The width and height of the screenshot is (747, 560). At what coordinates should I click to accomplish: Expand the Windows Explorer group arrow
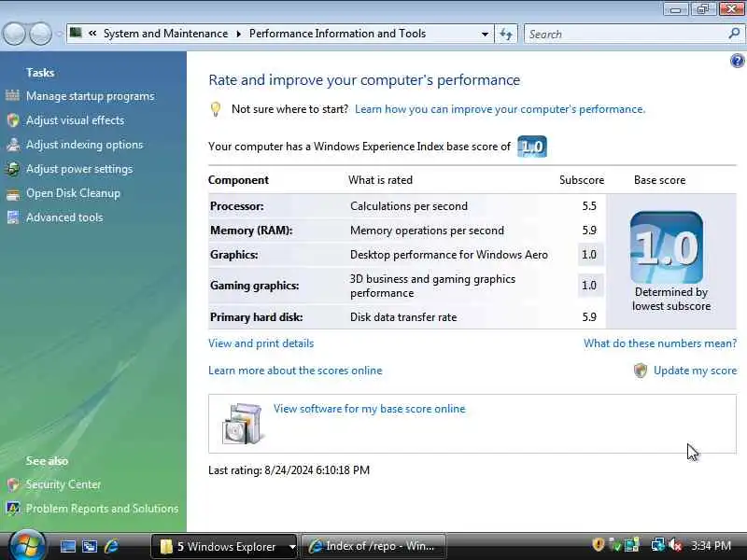click(291, 547)
